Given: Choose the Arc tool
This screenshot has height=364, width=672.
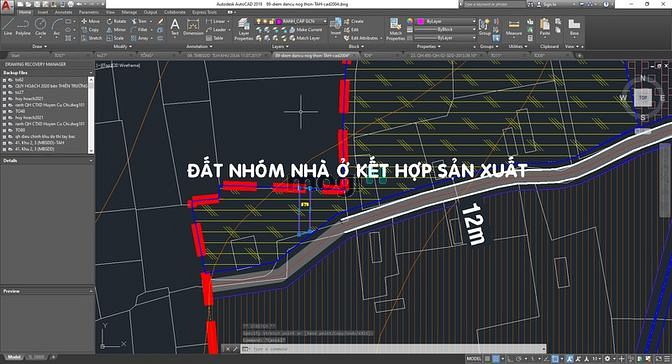Looking at the screenshot, I should [x=57, y=27].
